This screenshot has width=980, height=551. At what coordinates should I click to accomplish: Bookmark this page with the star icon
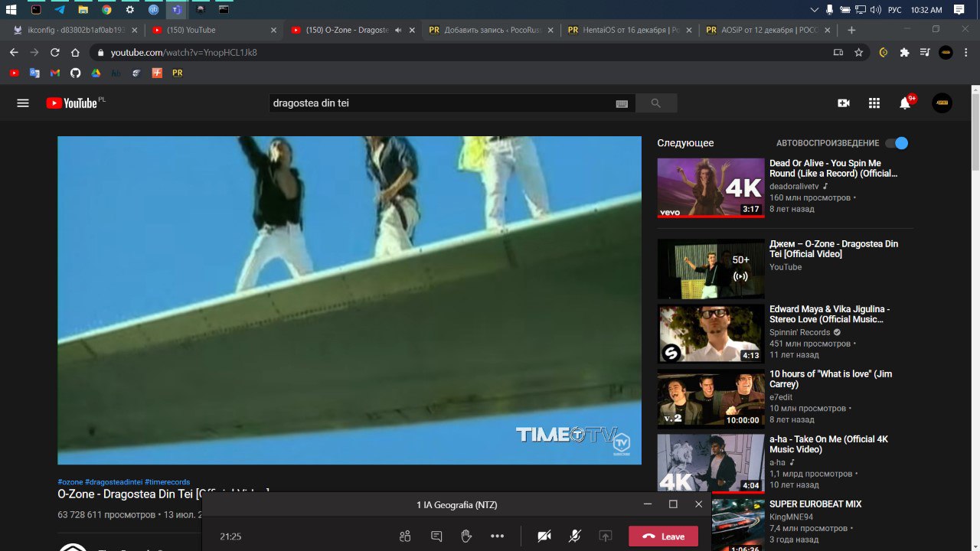click(859, 53)
